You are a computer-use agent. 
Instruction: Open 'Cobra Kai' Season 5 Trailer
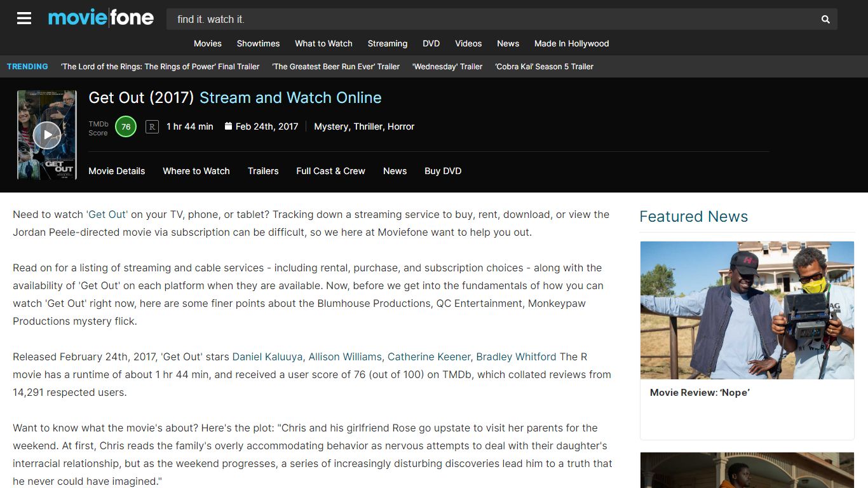tap(545, 67)
